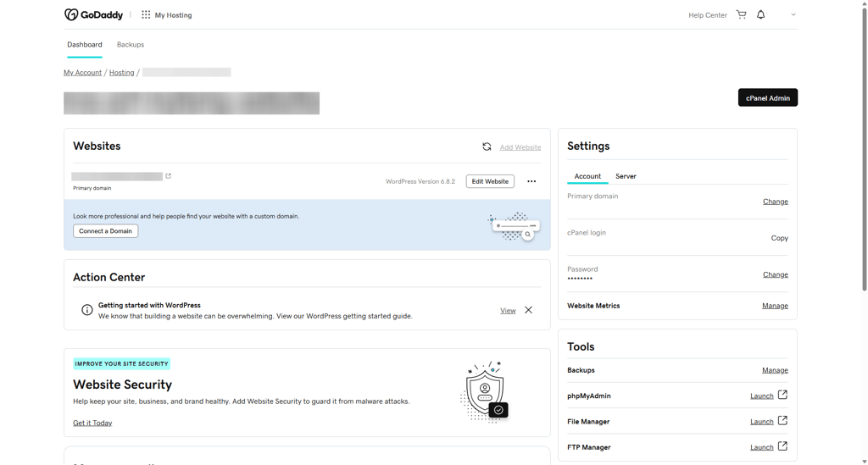
Task: Click external-link icon next to File Manager
Action: tap(782, 421)
